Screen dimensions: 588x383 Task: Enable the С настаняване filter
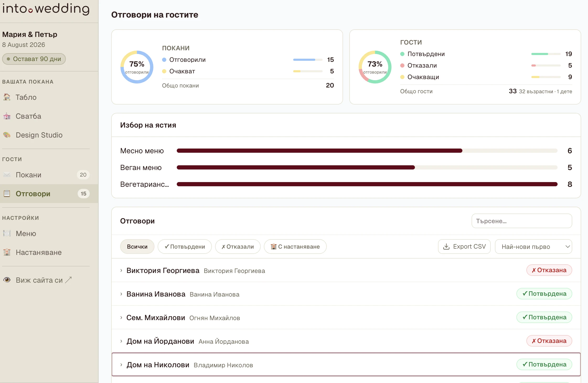pos(295,247)
